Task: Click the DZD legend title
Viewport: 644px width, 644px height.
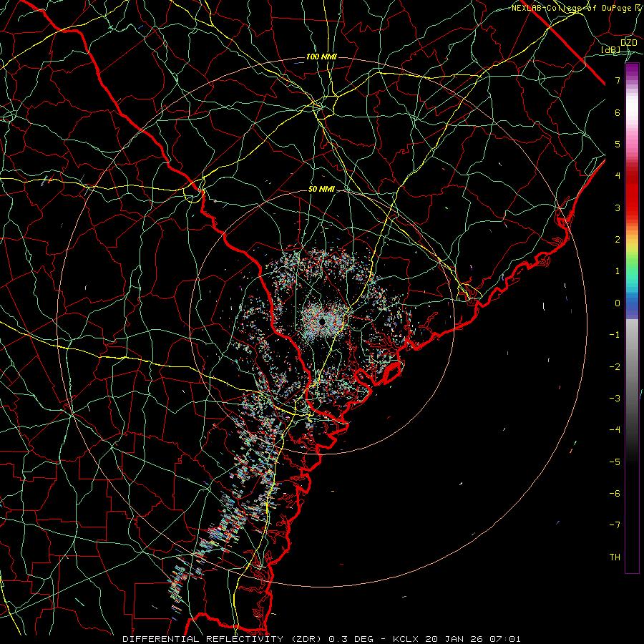Action: click(x=628, y=43)
